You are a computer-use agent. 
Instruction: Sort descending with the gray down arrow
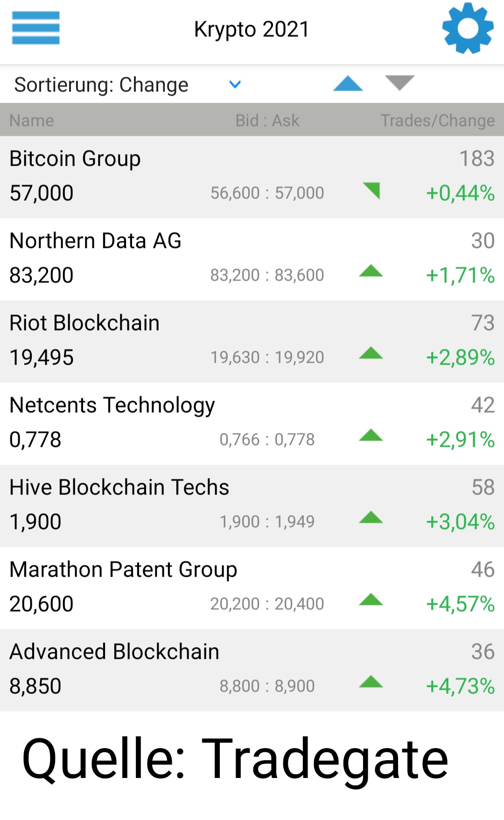[x=399, y=83]
